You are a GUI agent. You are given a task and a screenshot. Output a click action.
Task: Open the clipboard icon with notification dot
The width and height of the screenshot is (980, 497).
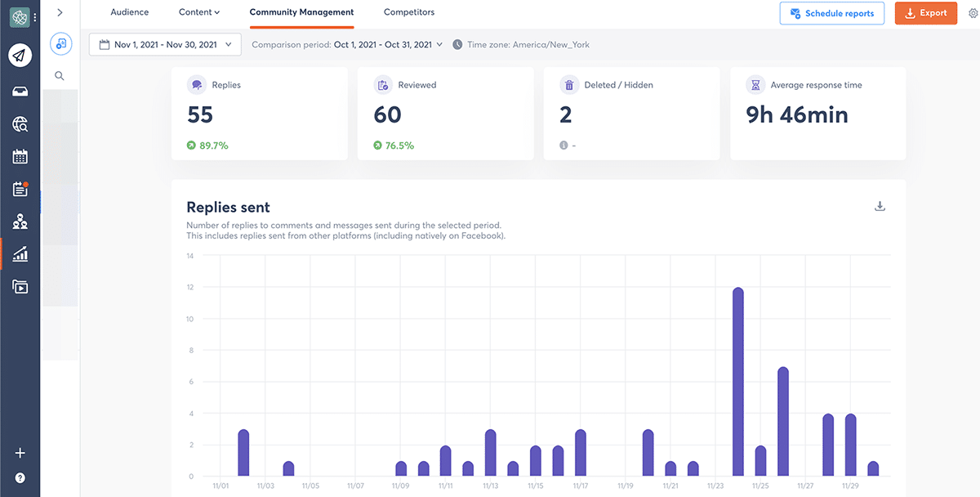[x=20, y=190]
